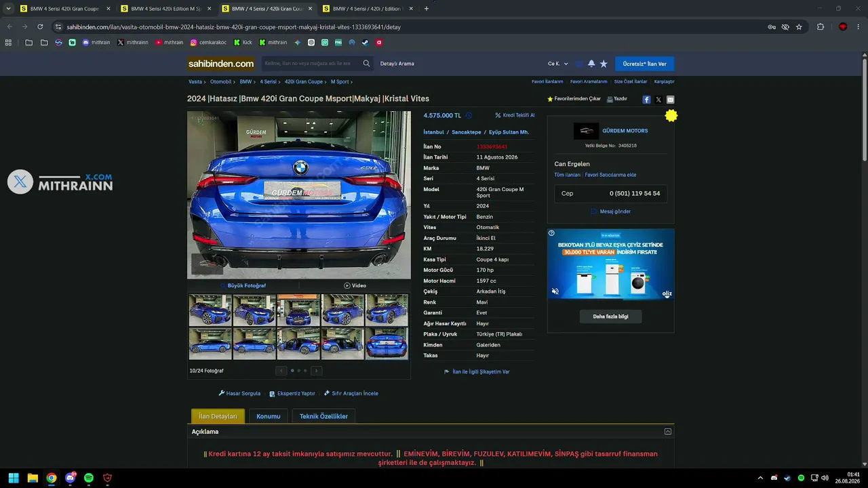Click GÜRDEM MOTORS store name
This screenshot has width=868, height=488.
tap(625, 131)
